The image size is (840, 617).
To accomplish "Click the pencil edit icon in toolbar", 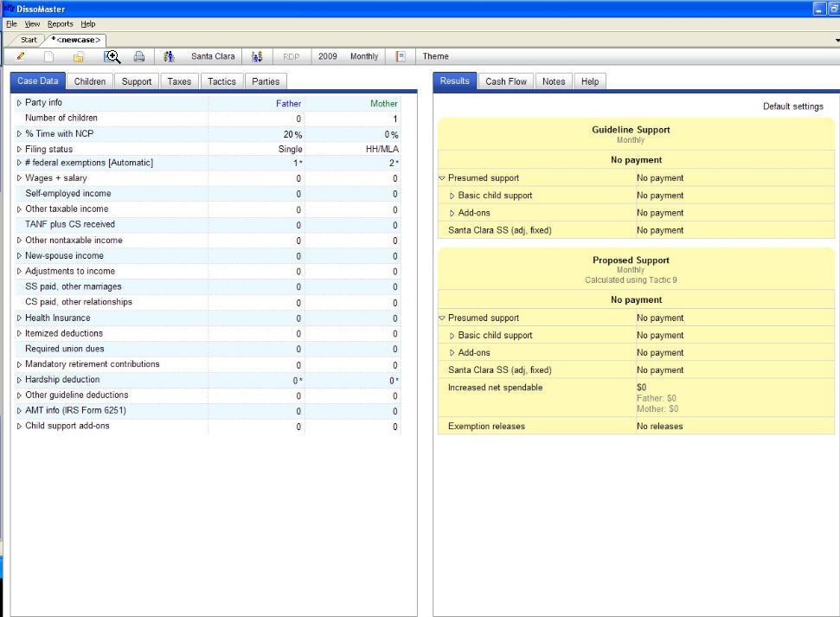I will coord(21,56).
